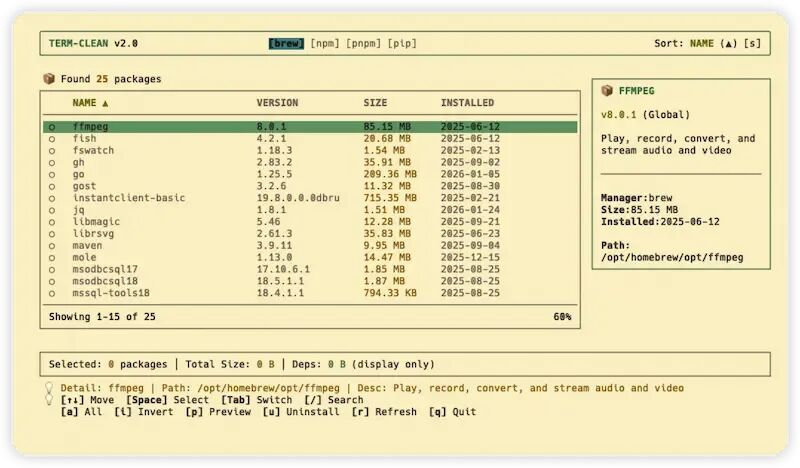The image size is (800, 468).
Task: Click the Manager:brew detail line
Action: (x=636, y=198)
